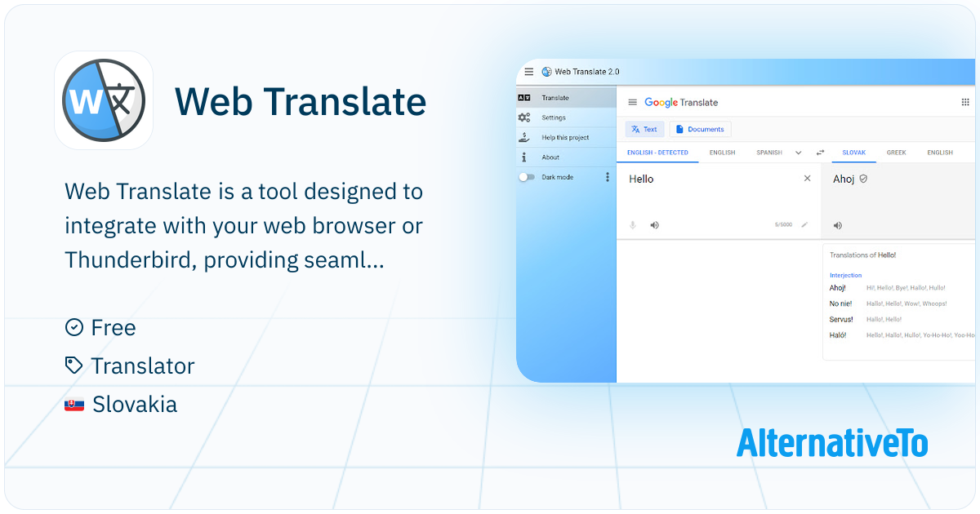Swap source and target languages
The height and width of the screenshot is (514, 980).
click(x=821, y=153)
